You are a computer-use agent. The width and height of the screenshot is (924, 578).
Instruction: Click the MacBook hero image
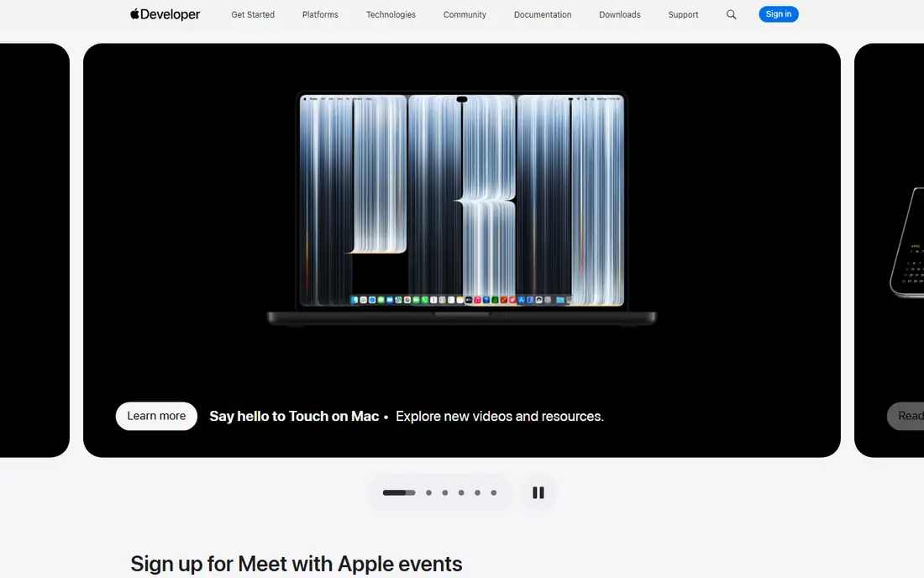click(x=461, y=208)
